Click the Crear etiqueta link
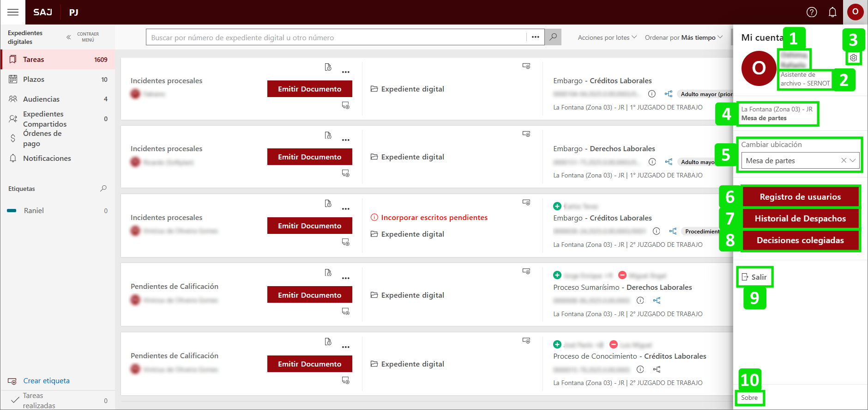This screenshot has width=868, height=410. (x=46, y=381)
